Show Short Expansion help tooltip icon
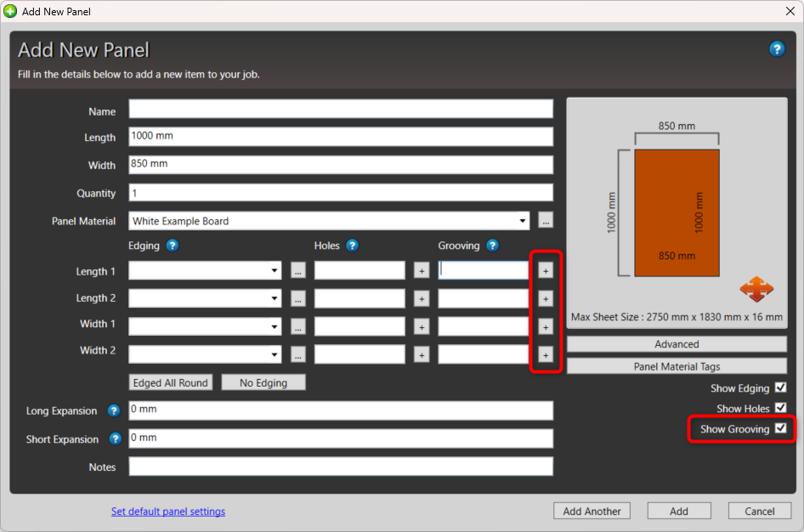 coord(116,439)
